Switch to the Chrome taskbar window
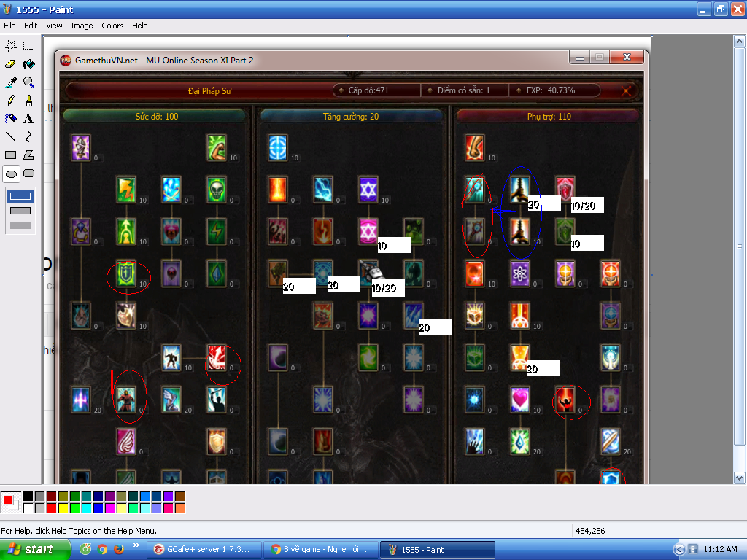Viewport: 747px width, 560px height. [321, 550]
